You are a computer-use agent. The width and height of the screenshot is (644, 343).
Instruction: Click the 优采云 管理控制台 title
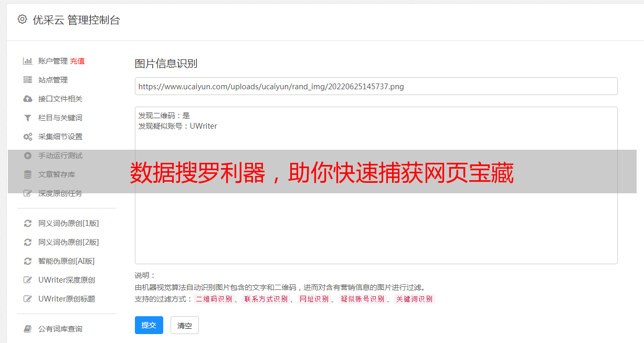click(x=76, y=20)
